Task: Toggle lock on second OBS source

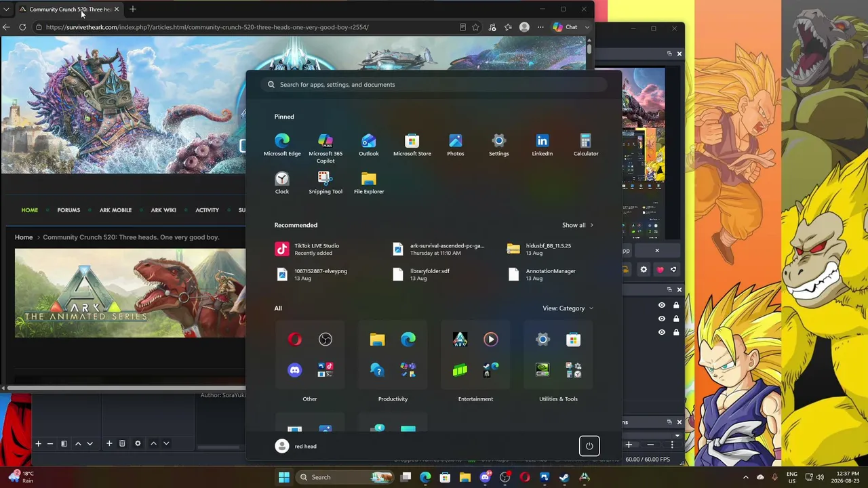Action: (x=676, y=319)
